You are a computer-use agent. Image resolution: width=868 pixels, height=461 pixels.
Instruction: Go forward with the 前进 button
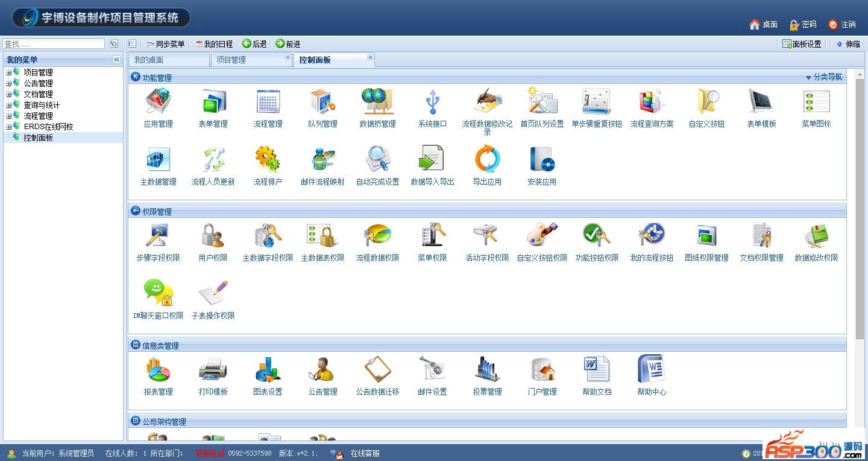click(x=288, y=44)
